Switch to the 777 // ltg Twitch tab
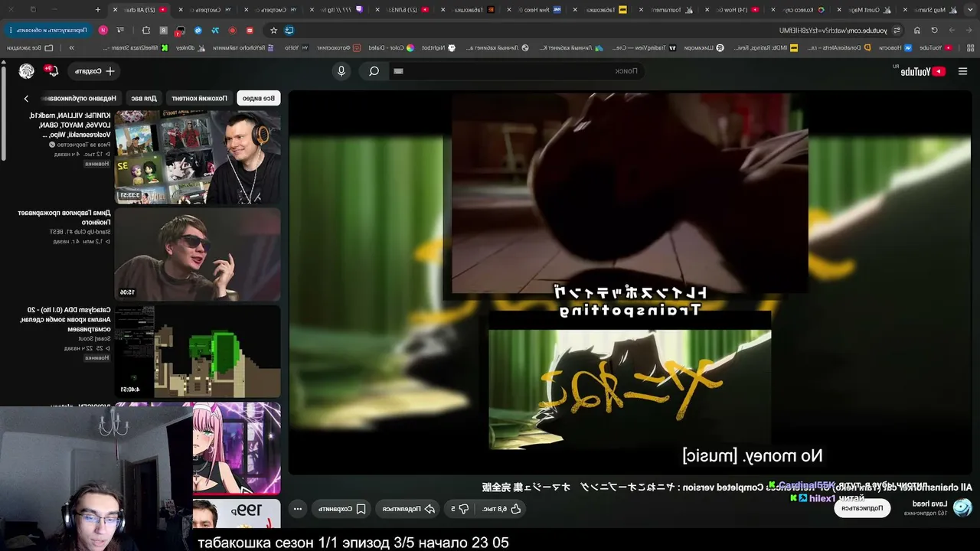Viewport: 980px width, 551px height. point(336,9)
